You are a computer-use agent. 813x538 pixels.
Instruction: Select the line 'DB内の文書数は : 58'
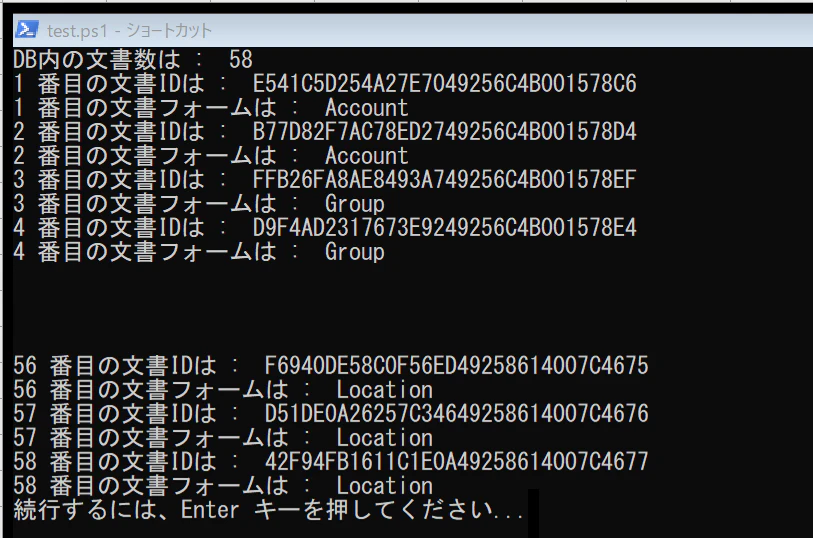pos(133,60)
